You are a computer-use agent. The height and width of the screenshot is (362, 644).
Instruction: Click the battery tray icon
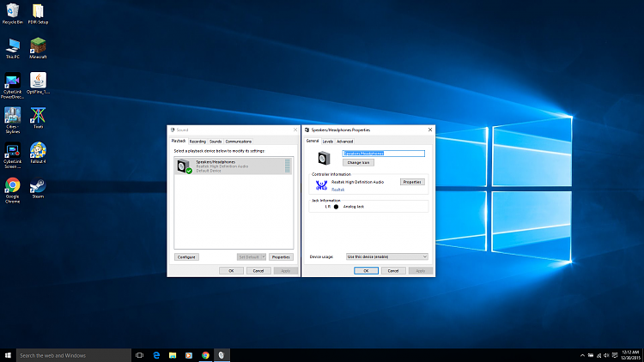point(591,355)
